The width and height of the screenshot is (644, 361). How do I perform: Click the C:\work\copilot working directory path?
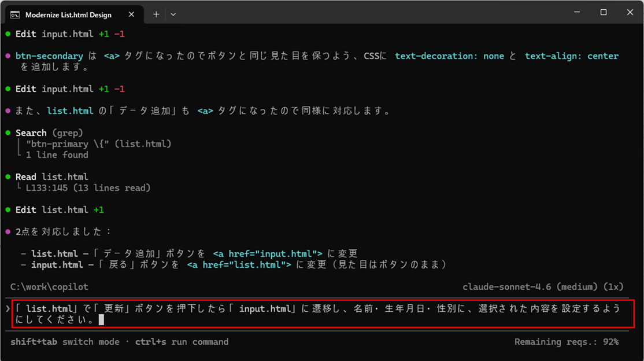[x=50, y=287]
